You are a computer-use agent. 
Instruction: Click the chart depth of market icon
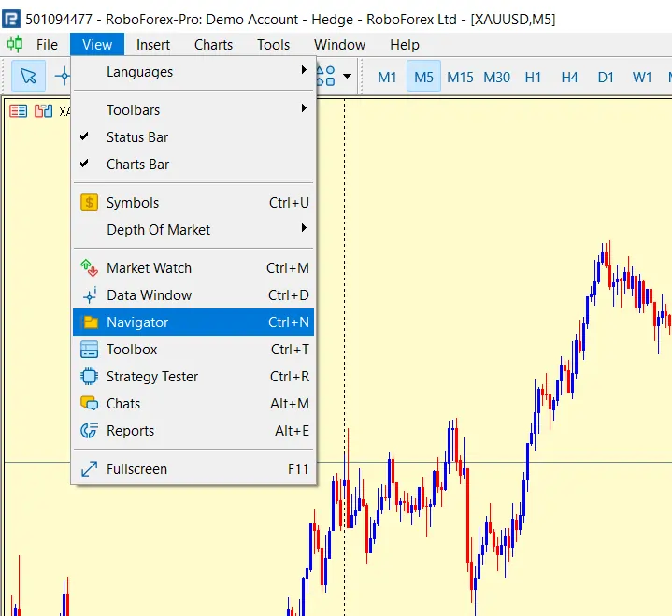pyautogui.click(x=43, y=111)
